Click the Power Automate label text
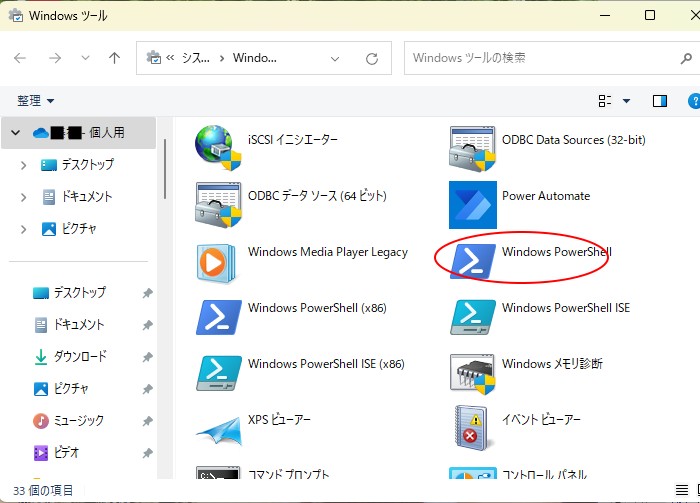 (x=546, y=196)
